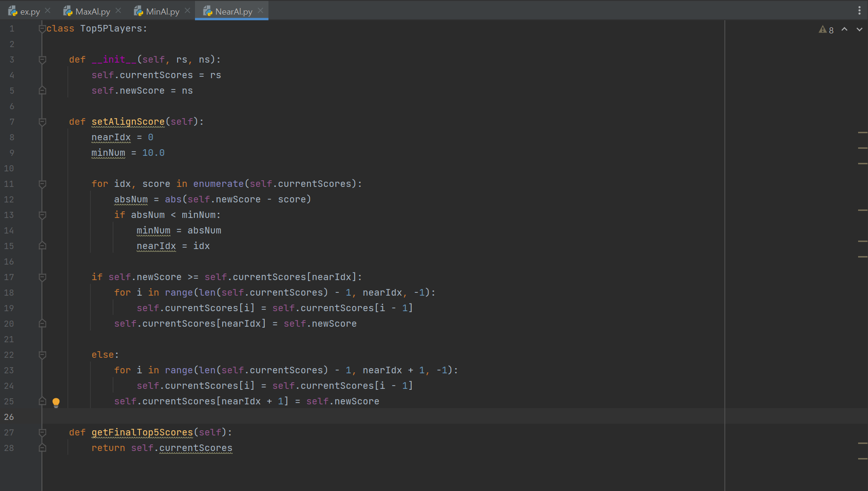
Task: Click the value 10.0 on line 9
Action: [x=154, y=153]
